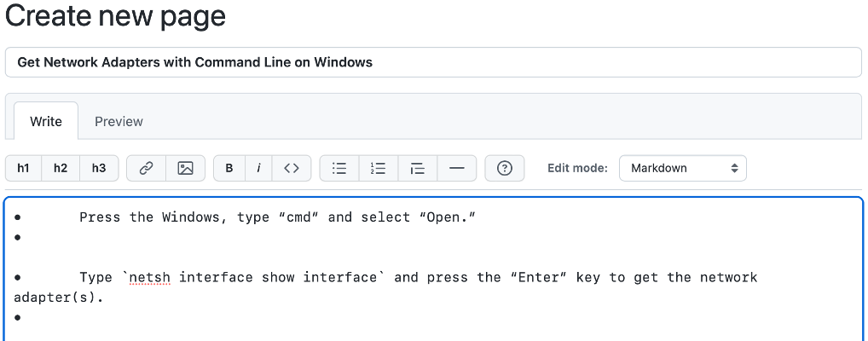The height and width of the screenshot is (341, 868).
Task: Insert a horizontal rule
Action: pyautogui.click(x=457, y=168)
